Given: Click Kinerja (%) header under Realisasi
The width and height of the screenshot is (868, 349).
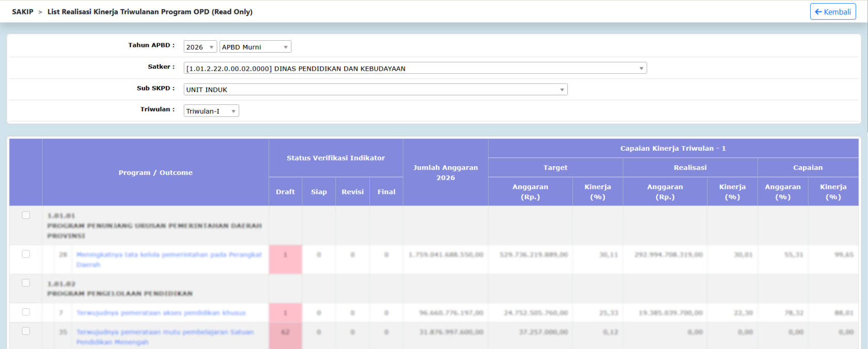Looking at the screenshot, I should pyautogui.click(x=733, y=192).
